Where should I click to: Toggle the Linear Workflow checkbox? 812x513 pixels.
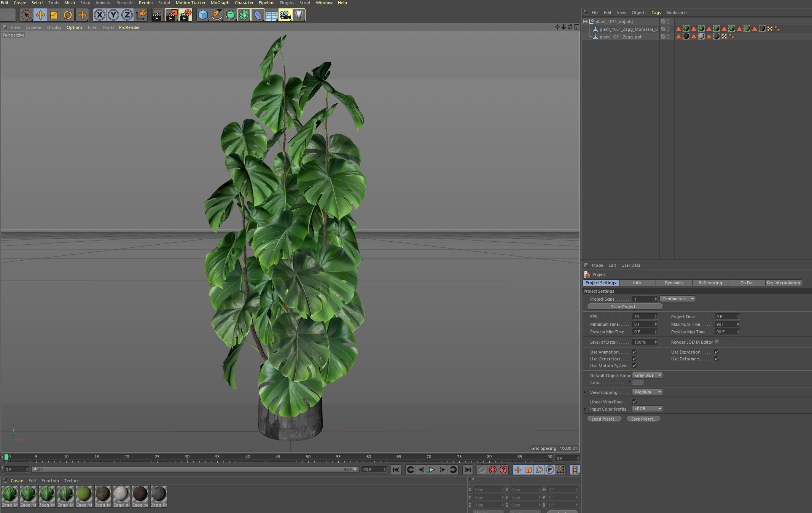[634, 401]
